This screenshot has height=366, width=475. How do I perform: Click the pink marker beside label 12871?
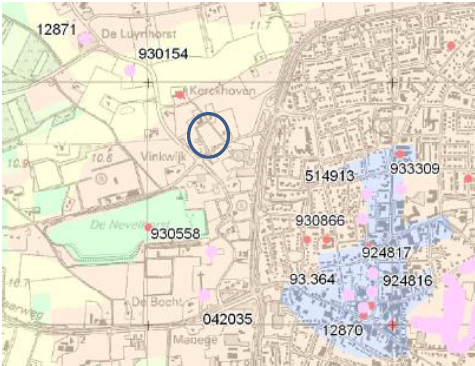[85, 39]
